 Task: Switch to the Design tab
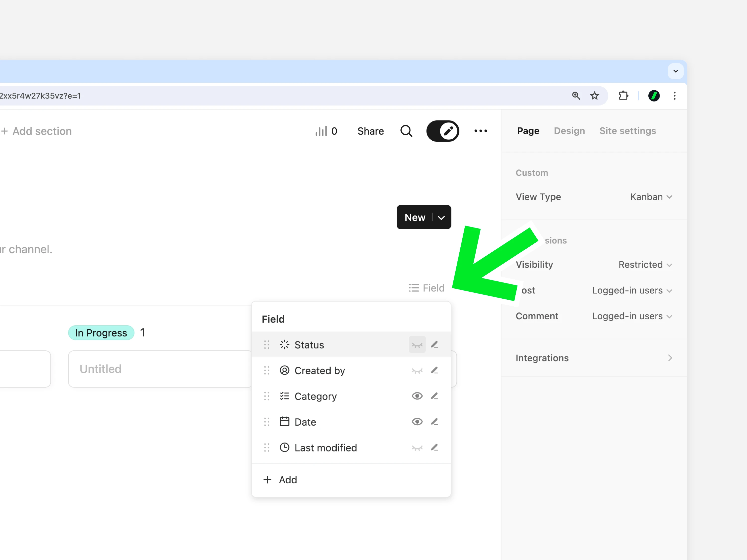click(569, 131)
